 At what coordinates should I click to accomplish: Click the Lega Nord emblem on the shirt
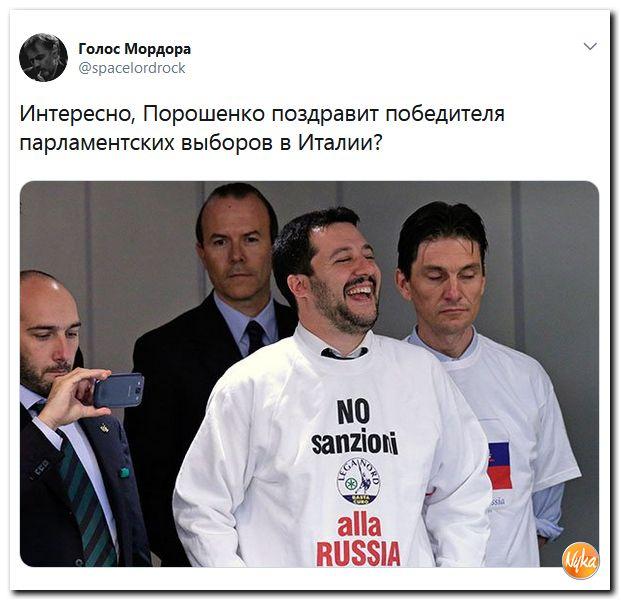358,483
